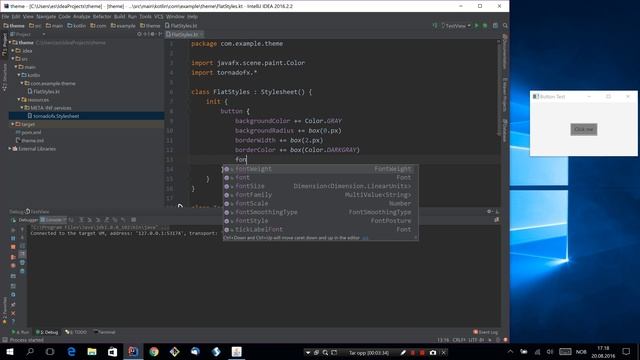The width and height of the screenshot is (640, 360).
Task: Open Project panel settings gear icon
Action: [152, 35]
